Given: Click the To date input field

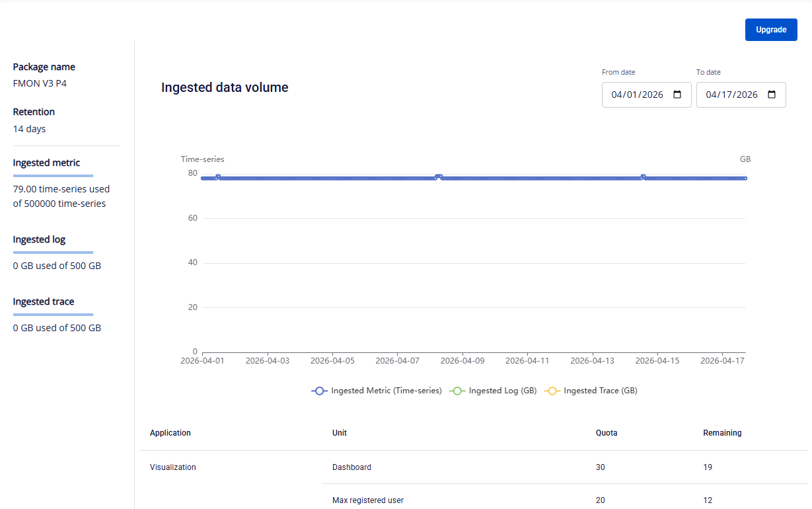Looking at the screenshot, I should point(731,95).
